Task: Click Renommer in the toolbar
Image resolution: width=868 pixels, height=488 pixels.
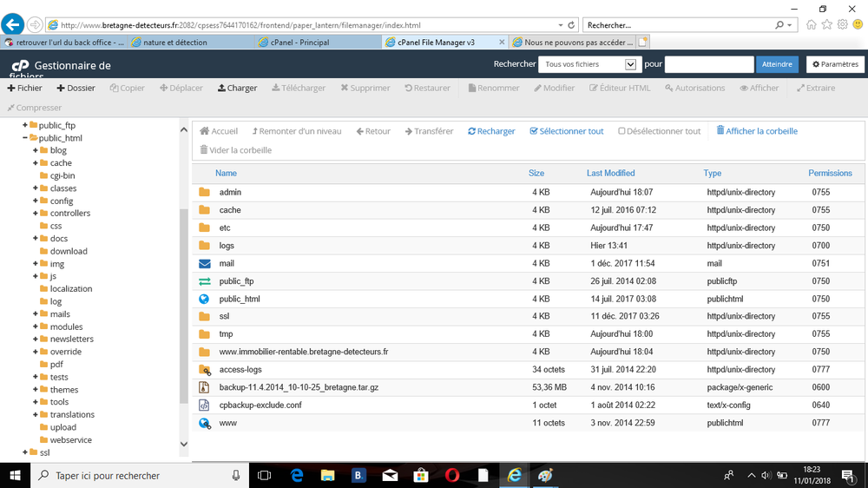Action: tap(494, 88)
